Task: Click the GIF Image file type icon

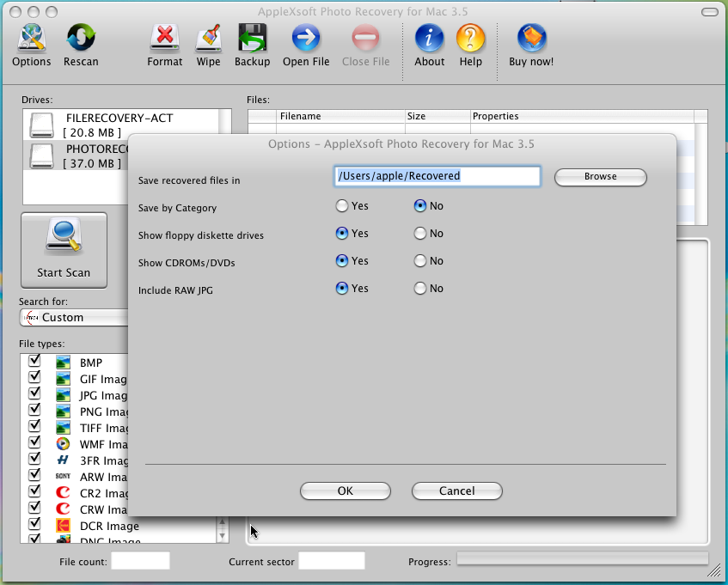Action: tap(63, 379)
